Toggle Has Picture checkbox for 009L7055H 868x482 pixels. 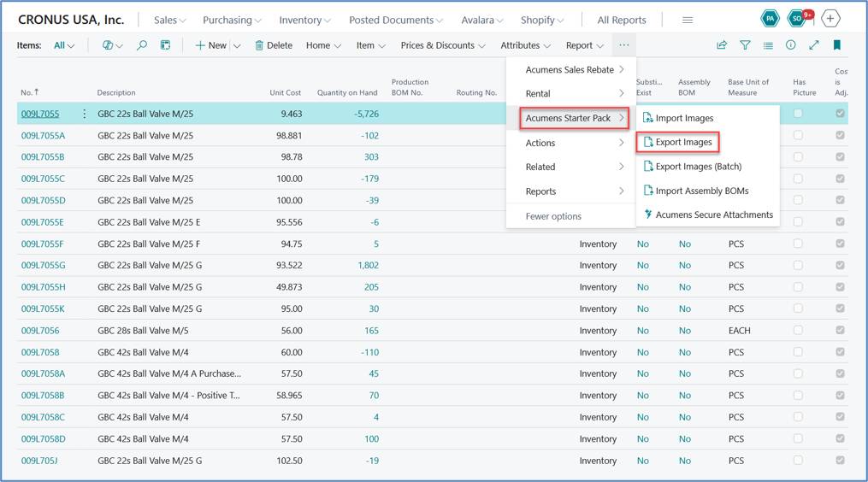(x=798, y=286)
